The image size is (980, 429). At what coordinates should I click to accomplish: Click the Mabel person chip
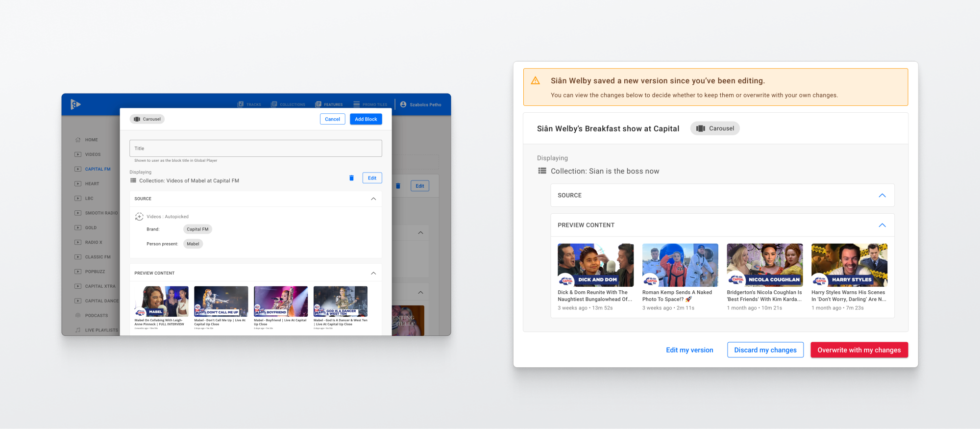click(x=193, y=244)
